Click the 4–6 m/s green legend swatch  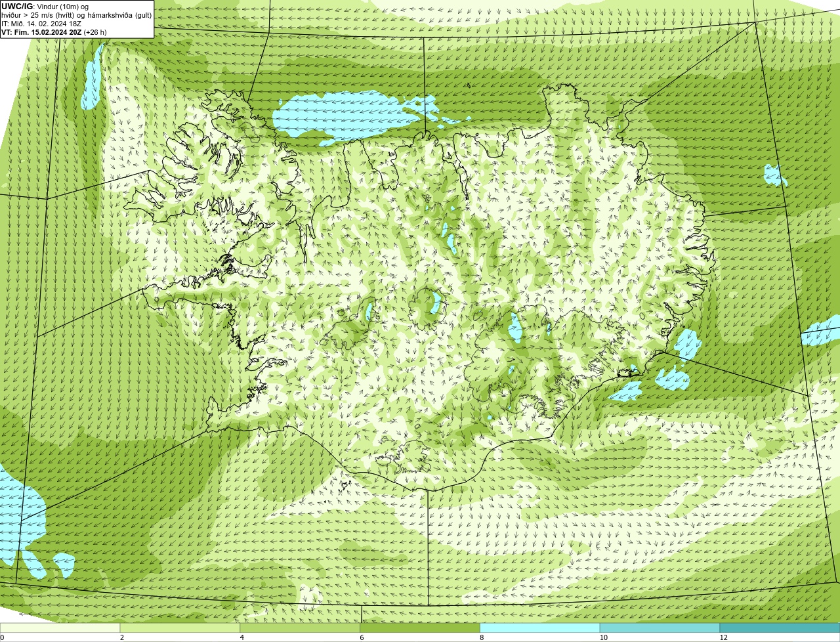(301, 628)
